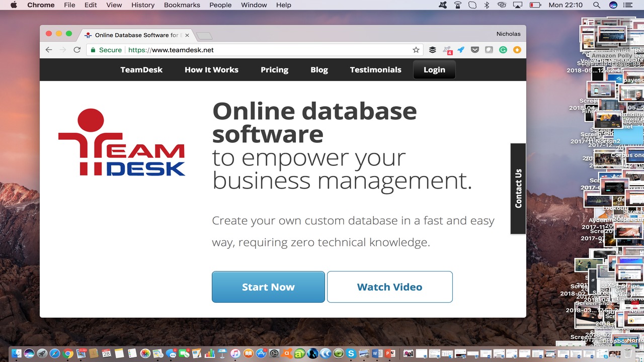Open the Testimonials page
Screen dimensions: 644x362
point(376,70)
